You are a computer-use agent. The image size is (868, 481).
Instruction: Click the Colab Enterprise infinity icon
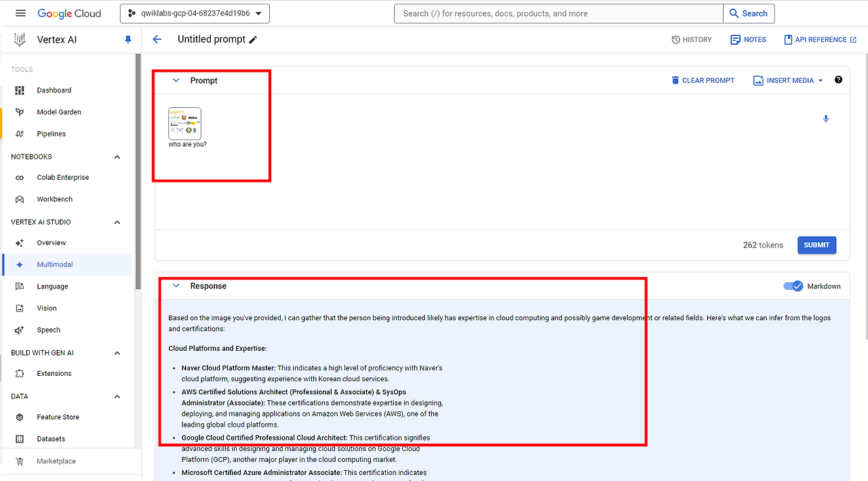pyautogui.click(x=20, y=178)
